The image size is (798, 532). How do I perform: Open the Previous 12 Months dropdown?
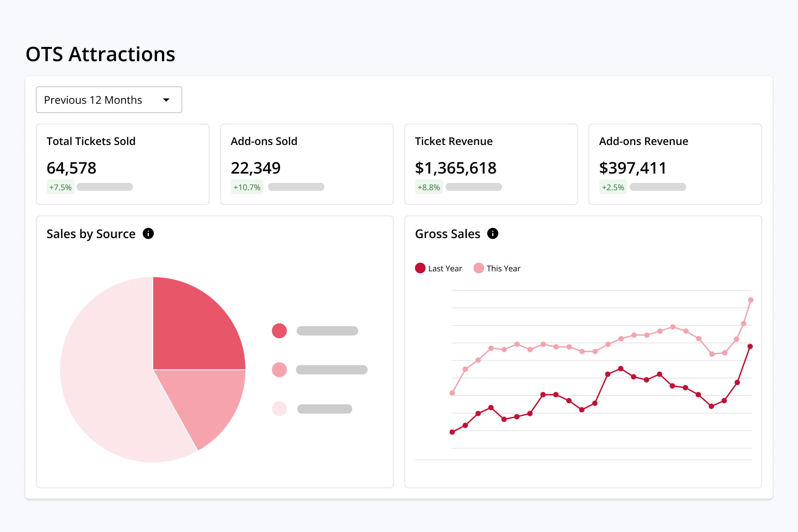coord(109,100)
